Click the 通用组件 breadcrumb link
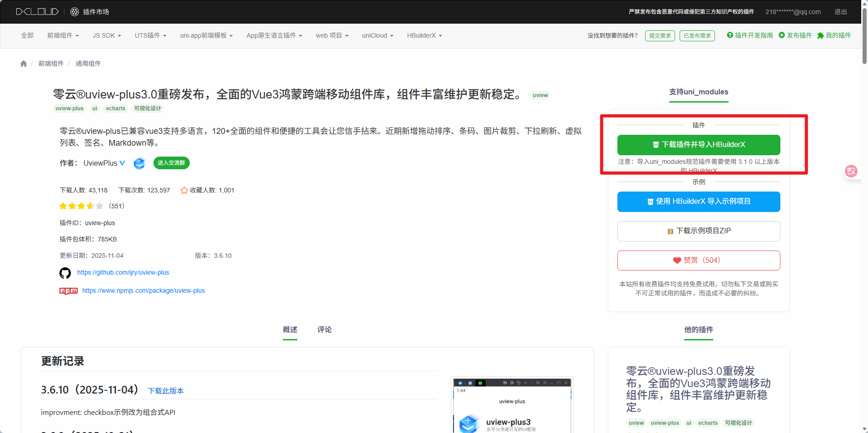The image size is (868, 433). 88,64
